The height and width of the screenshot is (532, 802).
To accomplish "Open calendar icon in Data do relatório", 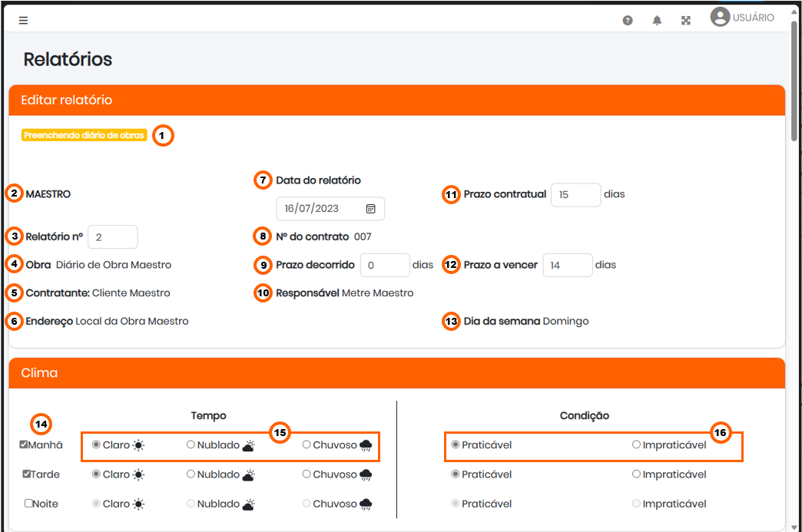I will click(371, 209).
